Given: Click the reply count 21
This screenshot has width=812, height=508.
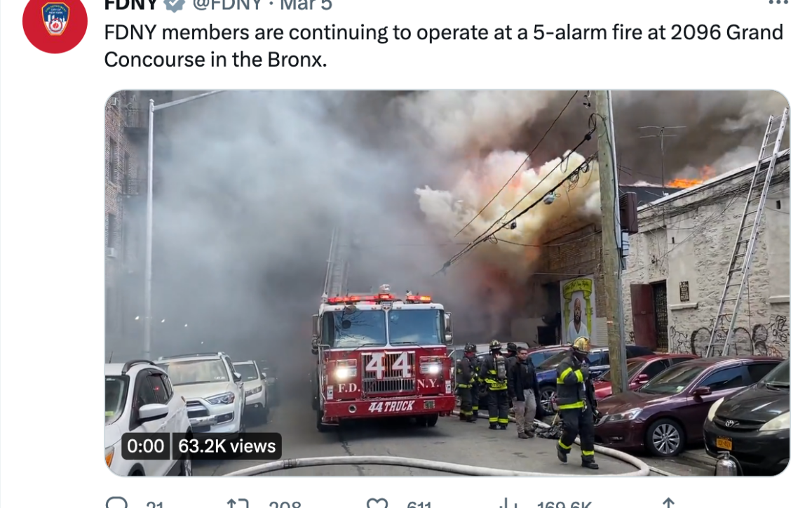Looking at the screenshot, I should 155,504.
